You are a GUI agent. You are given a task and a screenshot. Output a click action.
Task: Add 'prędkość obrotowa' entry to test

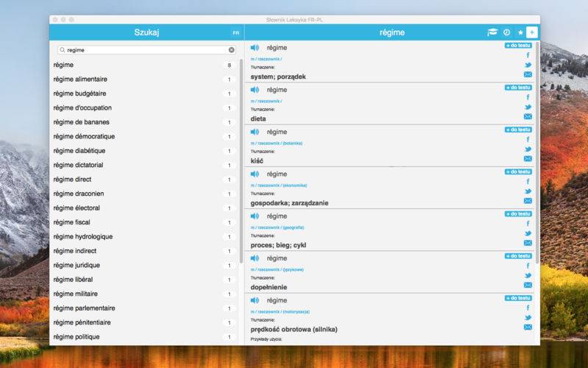coord(518,298)
